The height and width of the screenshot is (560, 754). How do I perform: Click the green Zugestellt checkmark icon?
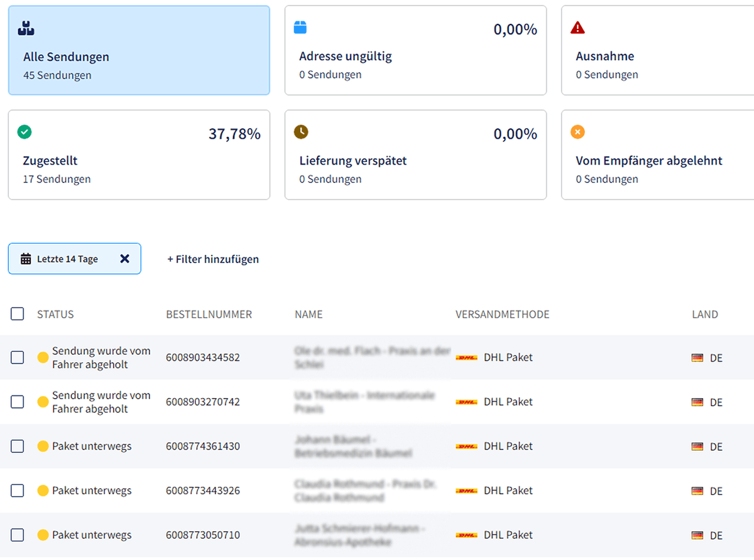[24, 132]
